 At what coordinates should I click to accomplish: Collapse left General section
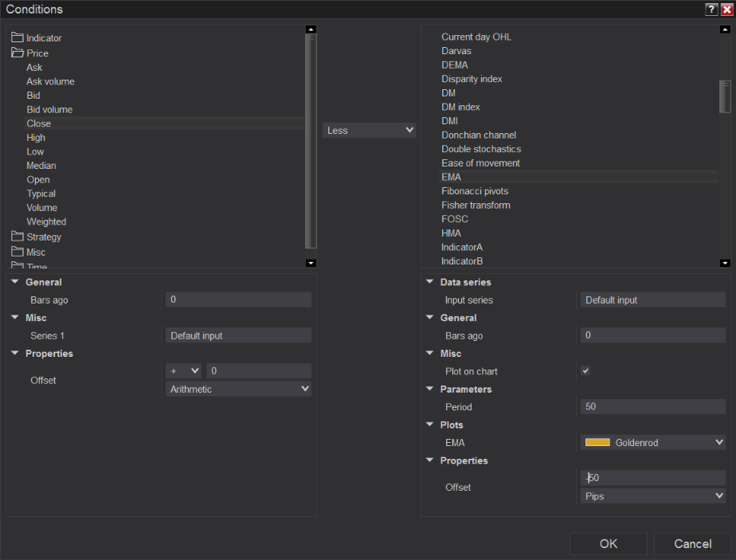15,282
